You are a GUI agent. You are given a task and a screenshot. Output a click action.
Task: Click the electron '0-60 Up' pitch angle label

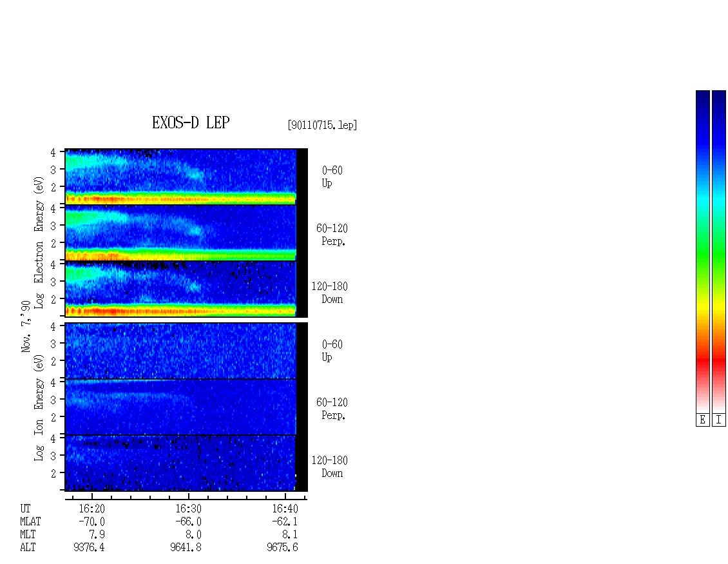click(332, 177)
